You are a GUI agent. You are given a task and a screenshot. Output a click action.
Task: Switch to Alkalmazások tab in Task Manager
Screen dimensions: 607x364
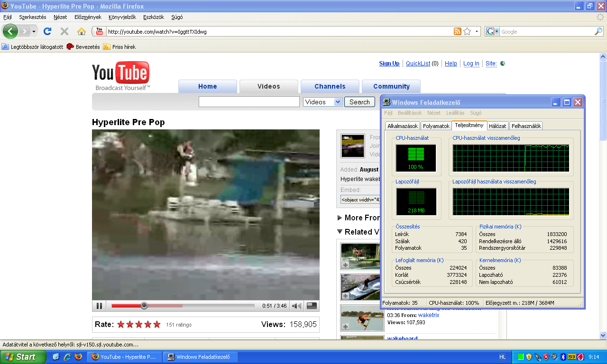[x=403, y=126]
